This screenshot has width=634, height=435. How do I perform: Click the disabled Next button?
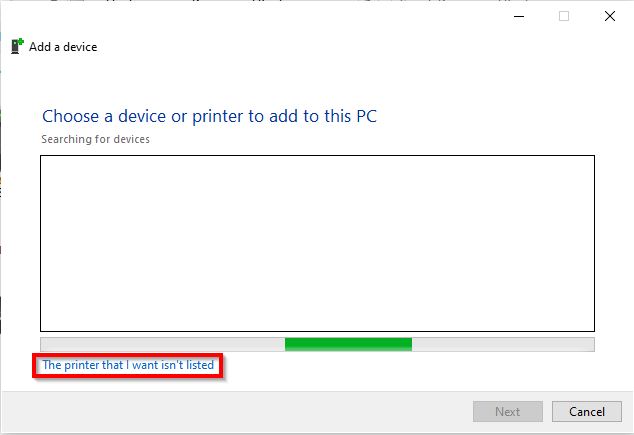(x=507, y=411)
